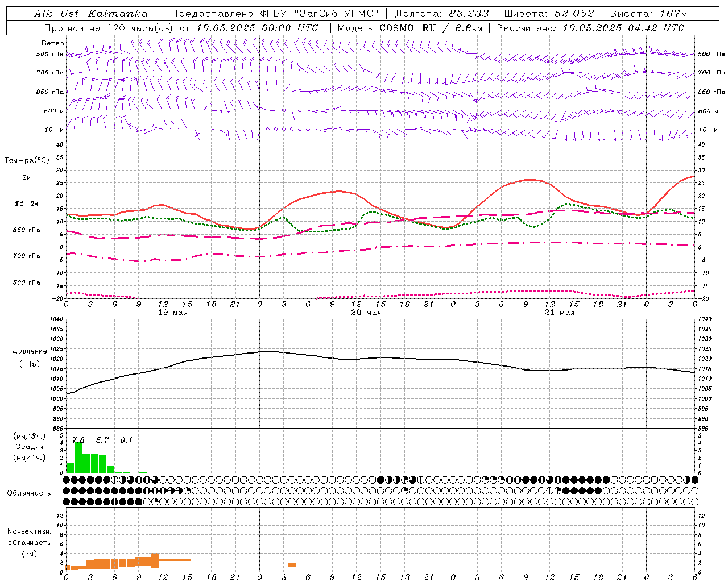Click the elevation text Высота: 167м
The width and height of the screenshot is (728, 582).
[x=648, y=14]
